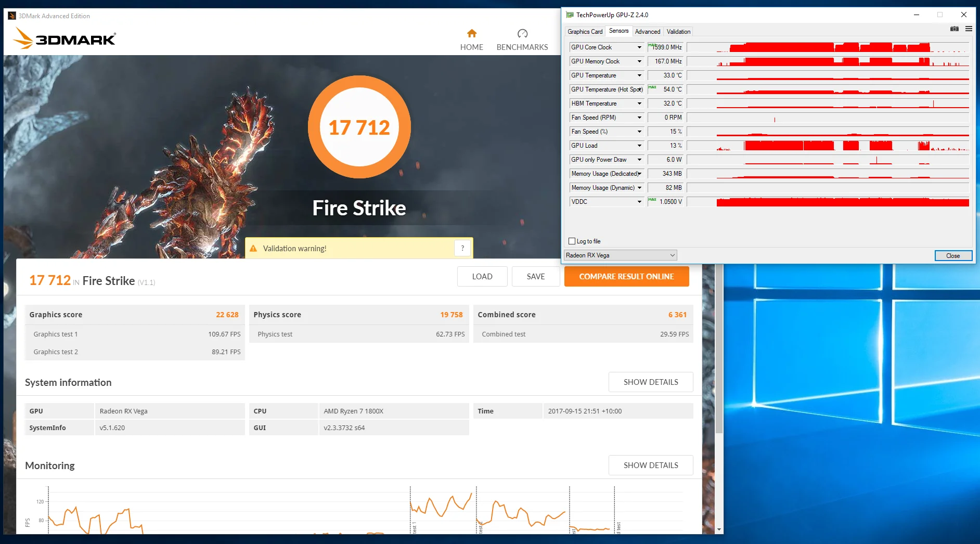Show details for System information
Image resolution: width=980 pixels, height=544 pixels.
pos(651,382)
